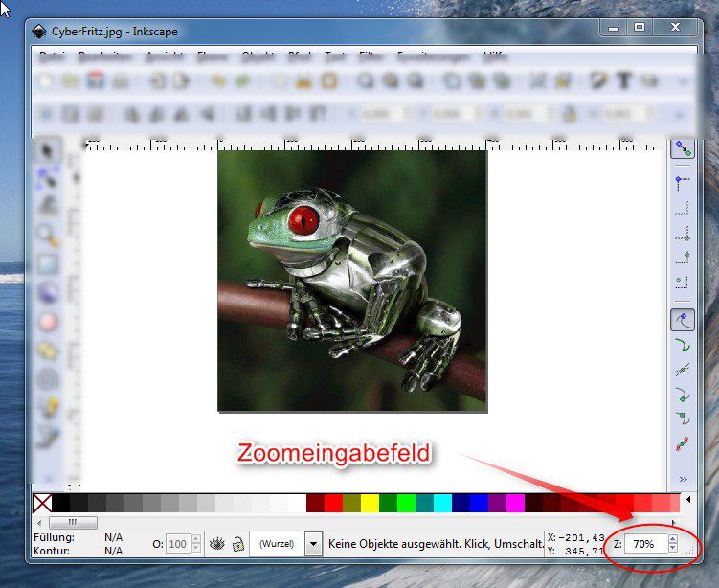
Task: Select the Pencil freehand tool
Action: click(48, 407)
